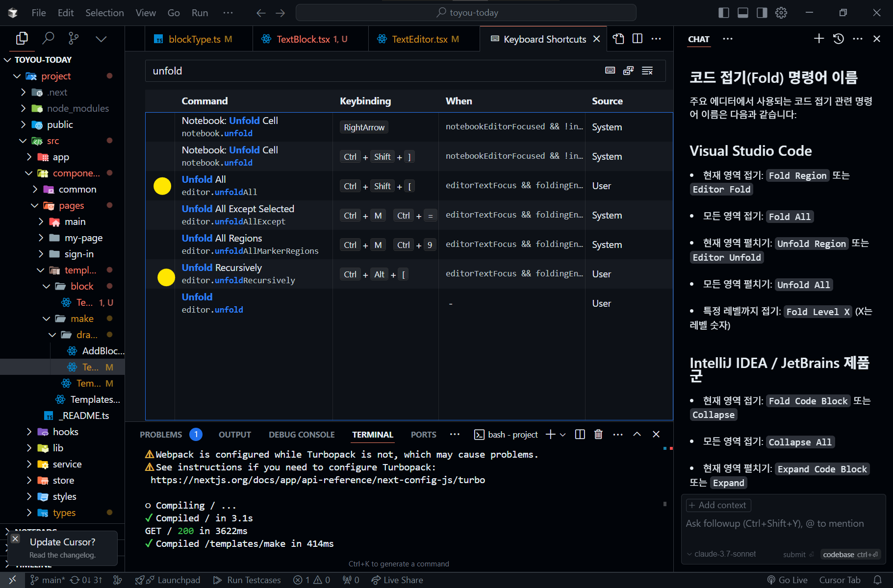
Task: Toggle bottom panel layout icon
Action: (x=743, y=13)
